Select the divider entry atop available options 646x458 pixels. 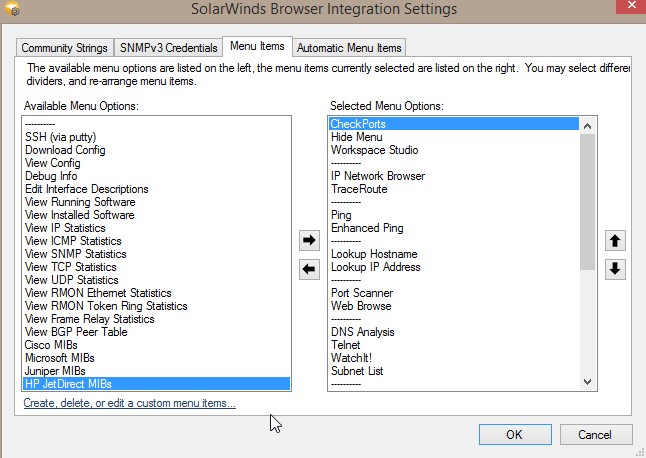click(x=157, y=124)
